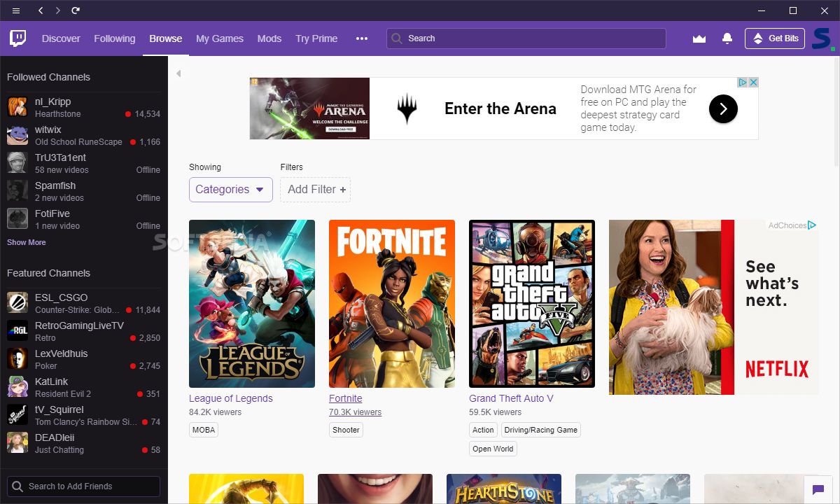Open TrU3Ta1ent channel avatar

click(17, 163)
